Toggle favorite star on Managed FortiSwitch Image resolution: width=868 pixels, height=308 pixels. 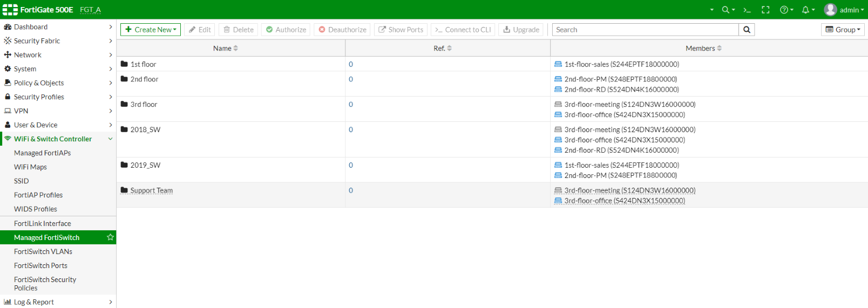110,237
